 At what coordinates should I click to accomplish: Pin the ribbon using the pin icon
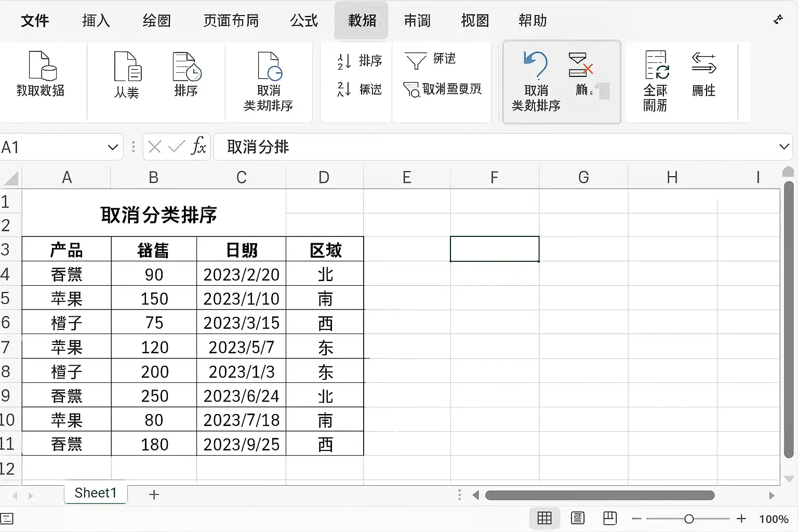[778, 20]
